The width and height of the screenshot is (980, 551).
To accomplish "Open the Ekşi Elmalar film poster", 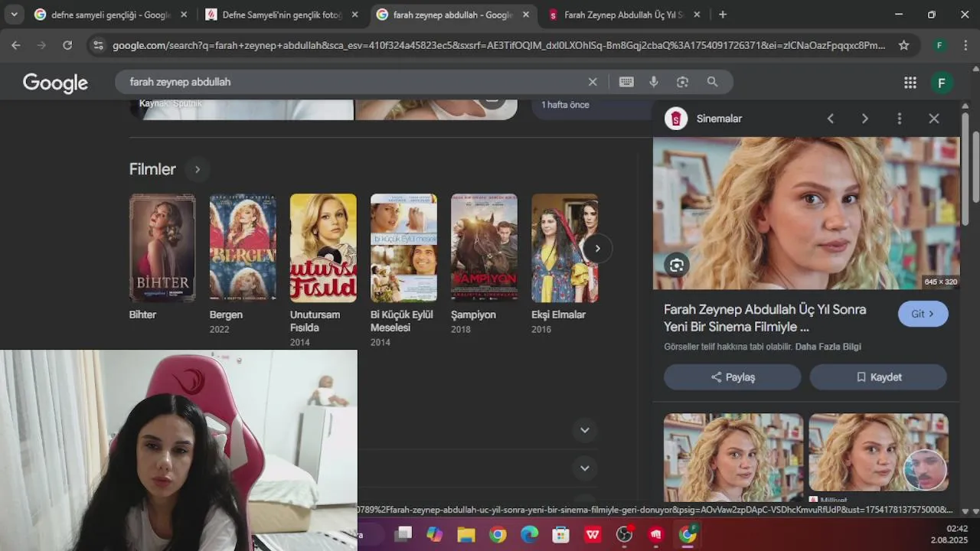I will coord(564,248).
